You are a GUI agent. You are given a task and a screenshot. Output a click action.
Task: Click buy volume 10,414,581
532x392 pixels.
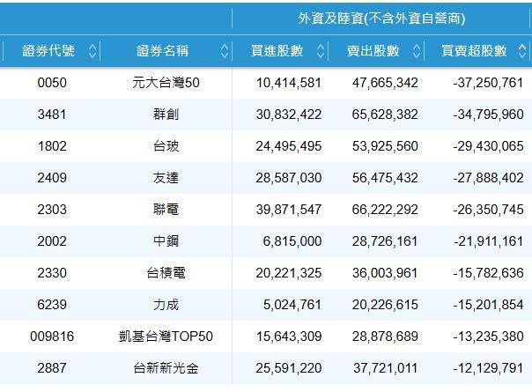point(289,83)
